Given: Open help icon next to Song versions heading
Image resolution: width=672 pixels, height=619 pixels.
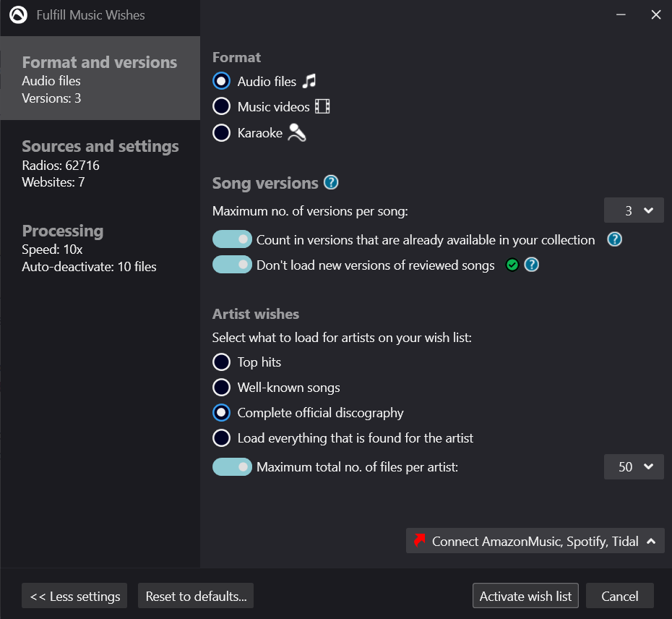Looking at the screenshot, I should pos(331,183).
